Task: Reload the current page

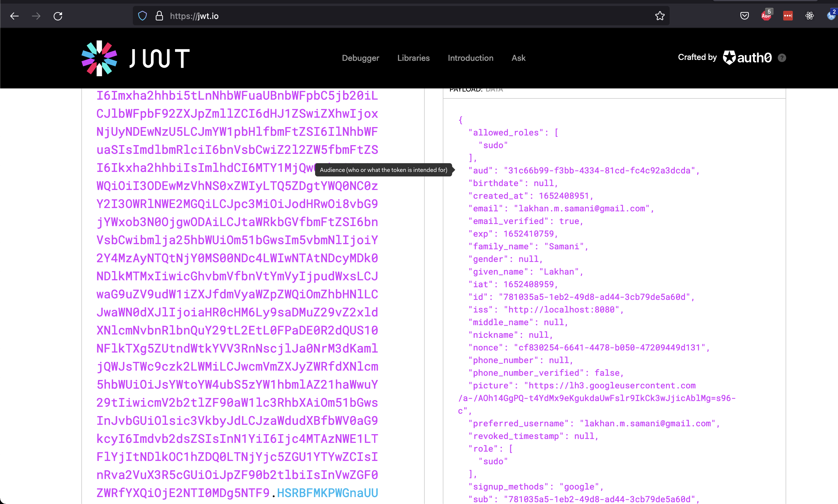Action: coord(58,16)
